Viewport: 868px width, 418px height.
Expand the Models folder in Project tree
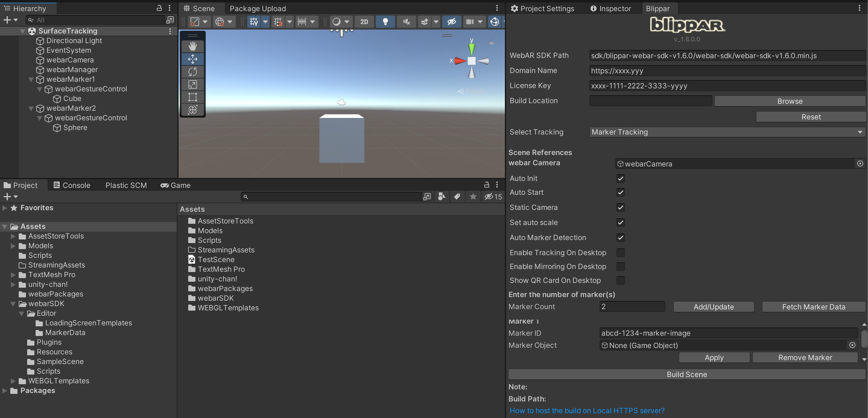coord(13,246)
